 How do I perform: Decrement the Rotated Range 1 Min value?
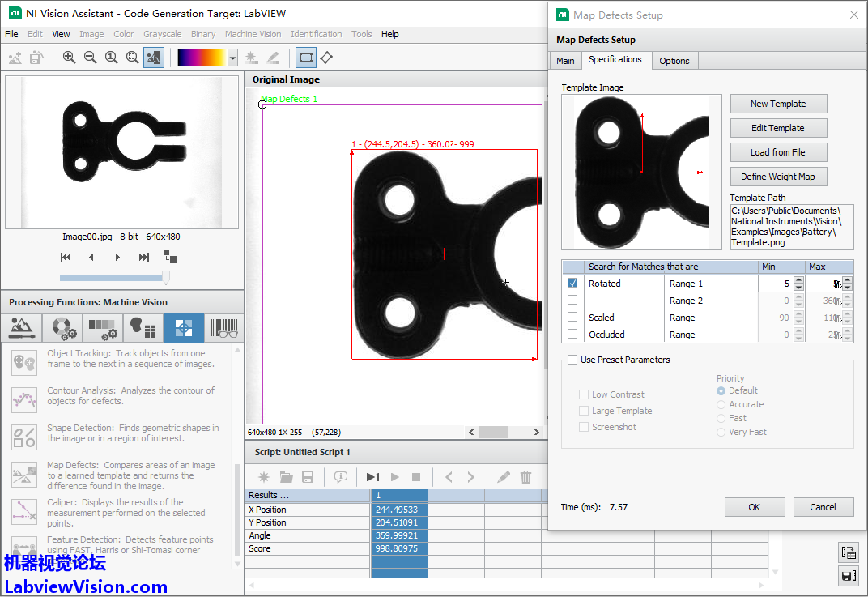(798, 288)
